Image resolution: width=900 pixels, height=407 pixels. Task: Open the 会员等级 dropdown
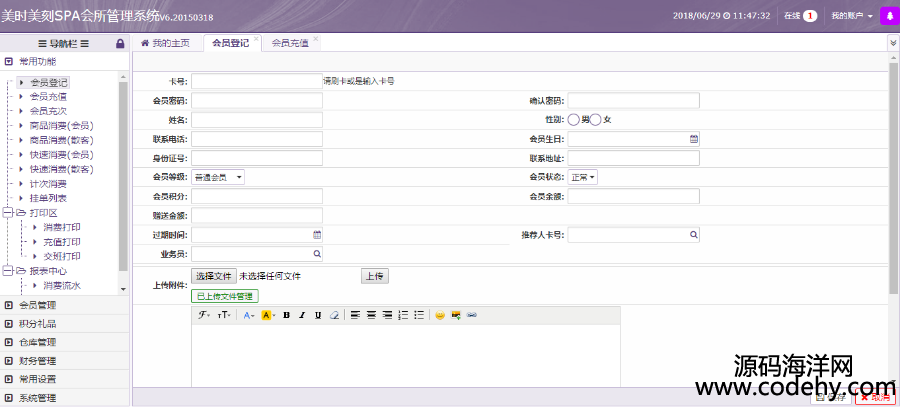coord(218,177)
